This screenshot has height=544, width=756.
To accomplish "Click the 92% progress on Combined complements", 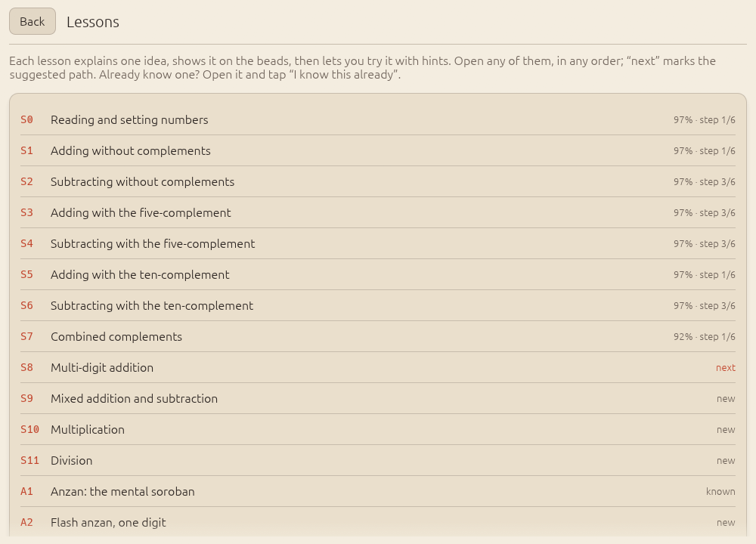I will [x=683, y=337].
